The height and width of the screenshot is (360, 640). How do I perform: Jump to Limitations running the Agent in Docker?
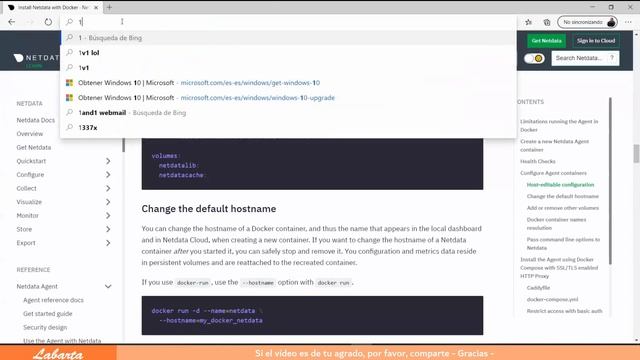[x=559, y=125]
